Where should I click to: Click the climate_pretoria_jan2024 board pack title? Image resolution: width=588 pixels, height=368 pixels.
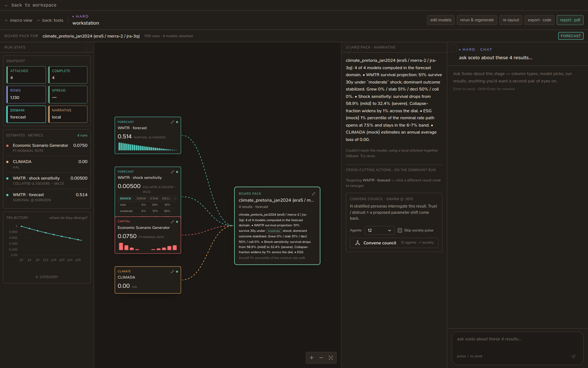(x=276, y=200)
